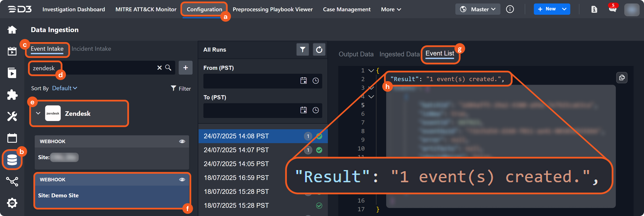Toggle eye icon on first WEBHOOK card
The image size is (644, 216).
182,141
